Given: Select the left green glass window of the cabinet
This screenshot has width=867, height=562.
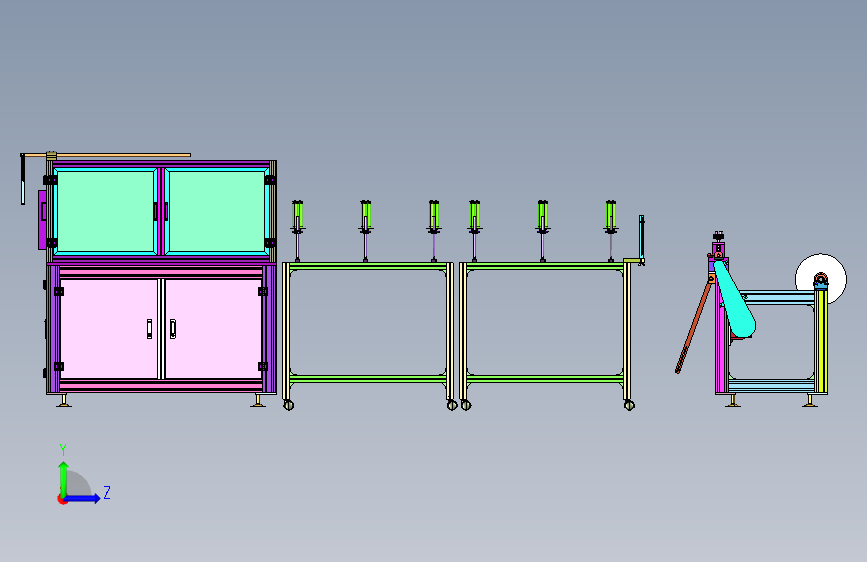Looking at the screenshot, I should tap(105, 212).
